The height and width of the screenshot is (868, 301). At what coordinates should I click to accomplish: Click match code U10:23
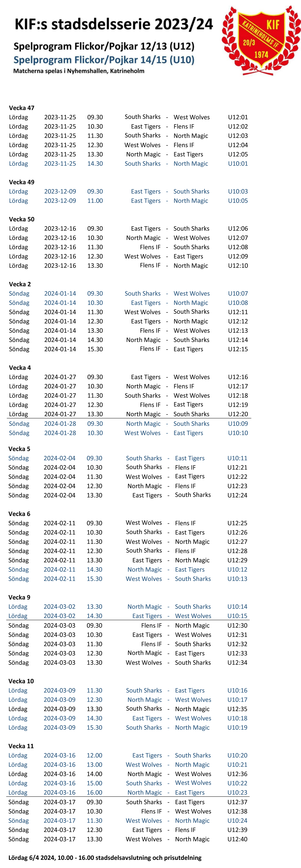pyautogui.click(x=237, y=793)
